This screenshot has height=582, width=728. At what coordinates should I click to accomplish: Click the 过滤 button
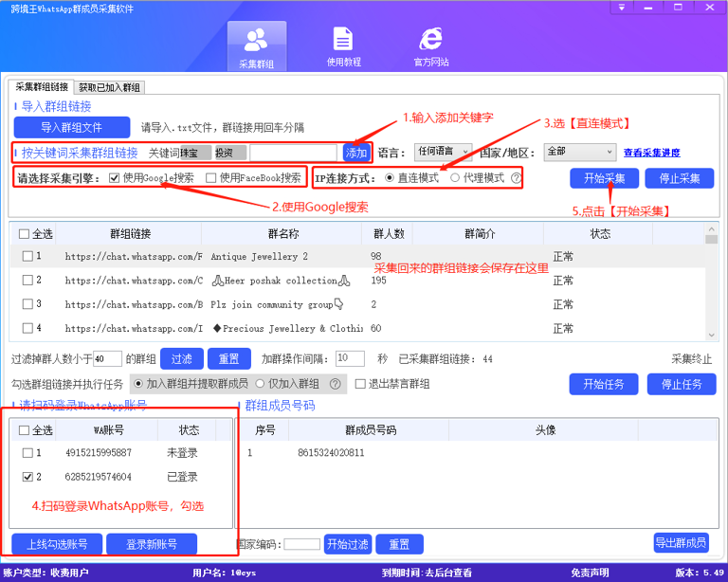tap(182, 358)
